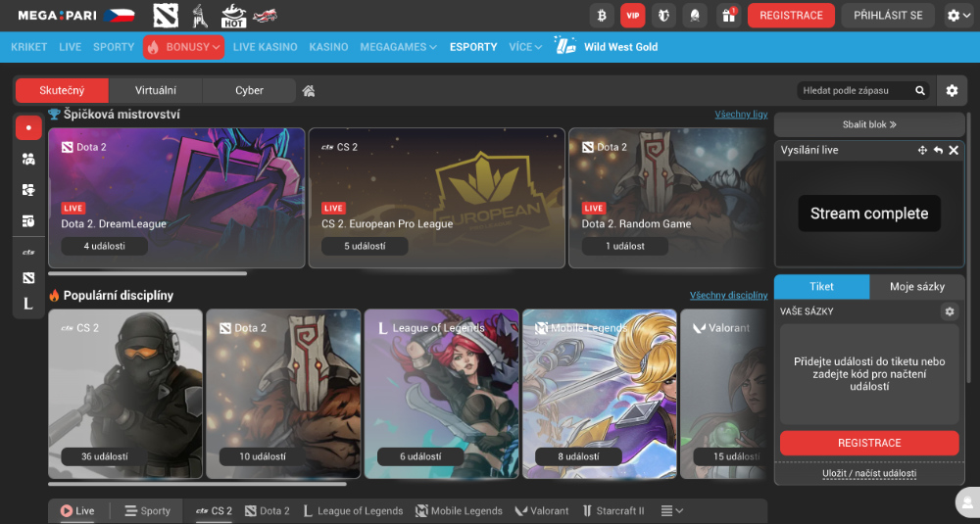Select the Moje sázky tab
This screenshot has width=980, height=524.
point(917,287)
